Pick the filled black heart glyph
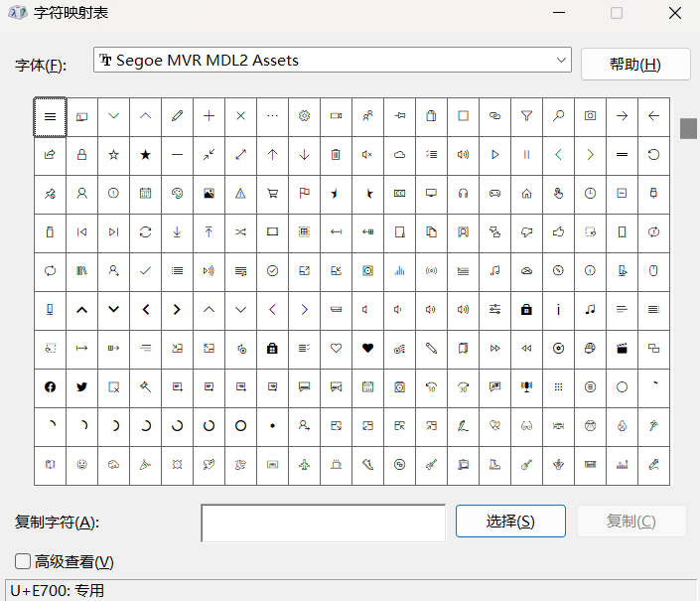Screen dimensions: 700x601 pyautogui.click(x=367, y=349)
